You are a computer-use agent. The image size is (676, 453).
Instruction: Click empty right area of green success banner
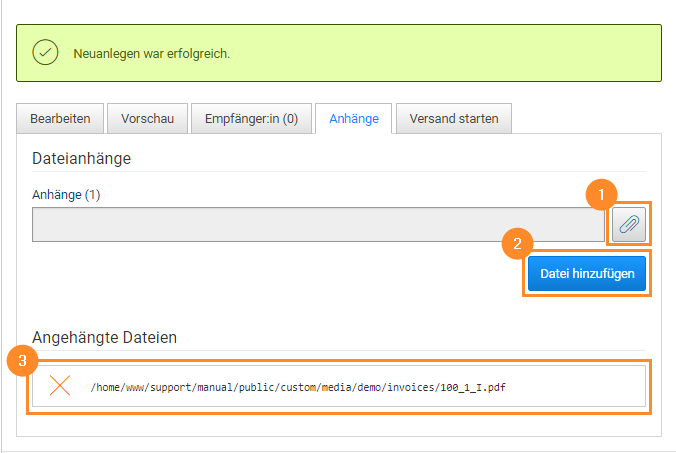(x=500, y=53)
